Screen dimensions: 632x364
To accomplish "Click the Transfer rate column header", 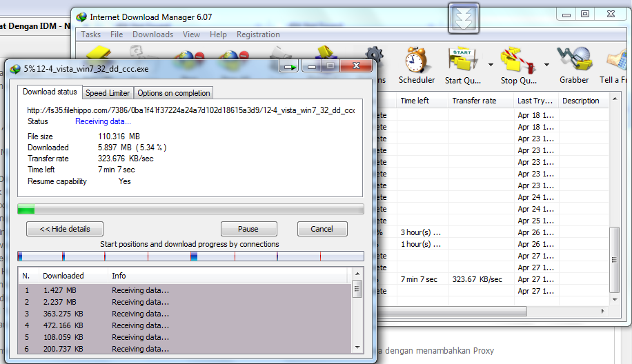I will [481, 101].
